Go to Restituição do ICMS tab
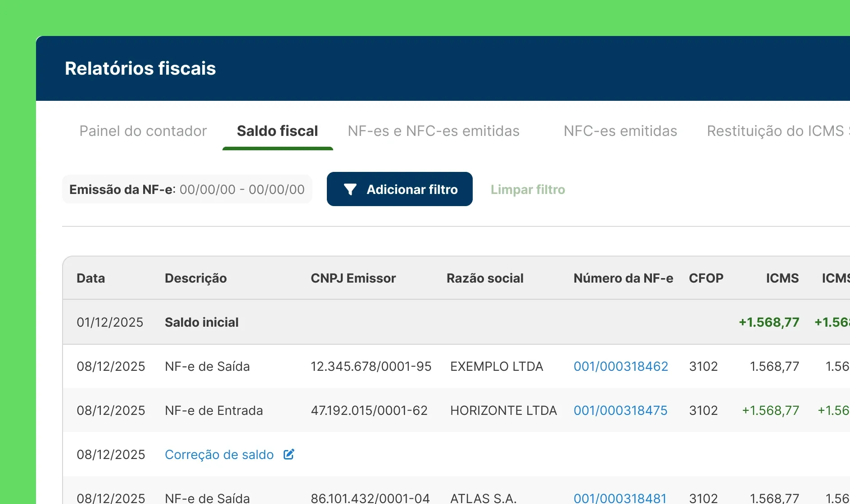Viewport: 850px width, 504px height. (778, 131)
